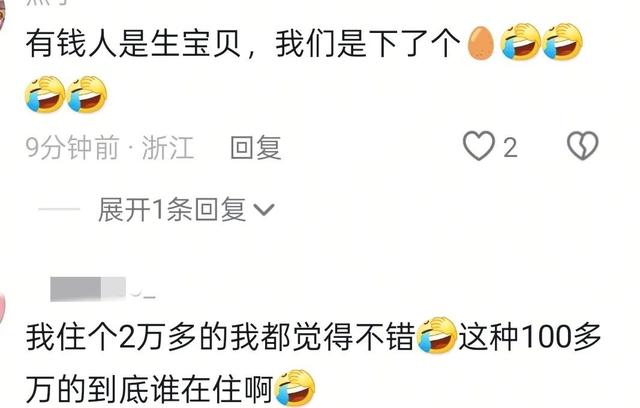Tap the like count "2" beside the heart

pyautogui.click(x=510, y=147)
